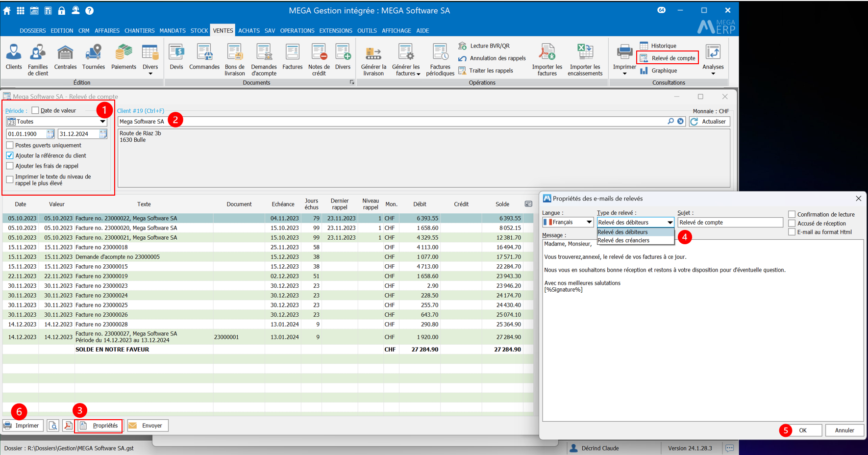
Task: Enable Postes ouverts uniquement
Action: click(10, 145)
